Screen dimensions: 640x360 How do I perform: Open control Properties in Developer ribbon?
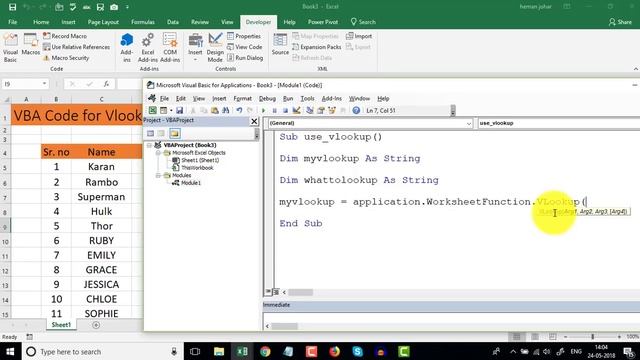tap(244, 36)
